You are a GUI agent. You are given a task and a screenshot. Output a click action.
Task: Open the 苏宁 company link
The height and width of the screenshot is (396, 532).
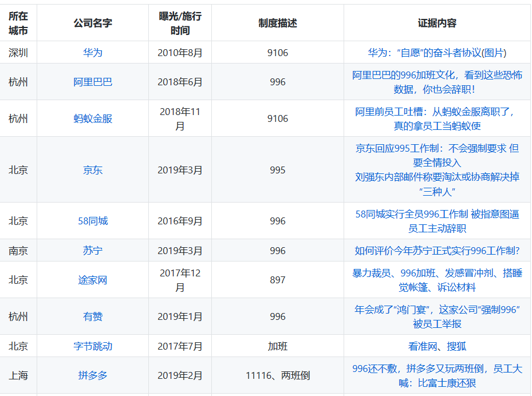[x=92, y=251]
